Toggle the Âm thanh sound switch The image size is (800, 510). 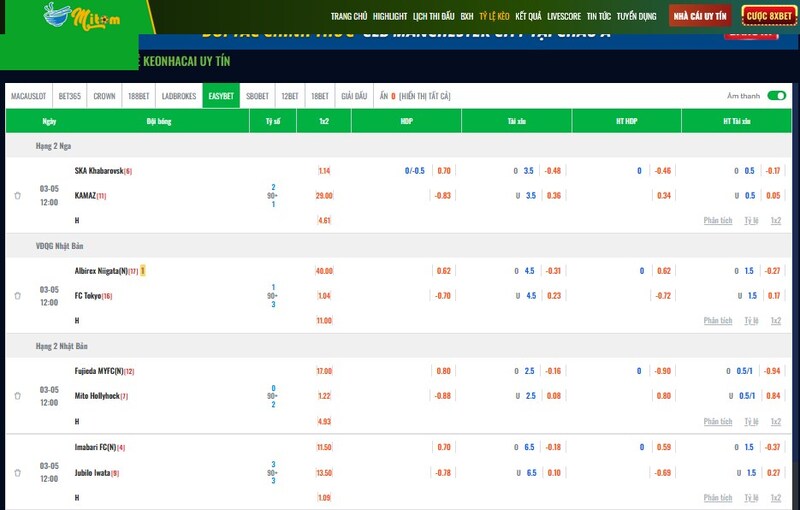[x=777, y=96]
